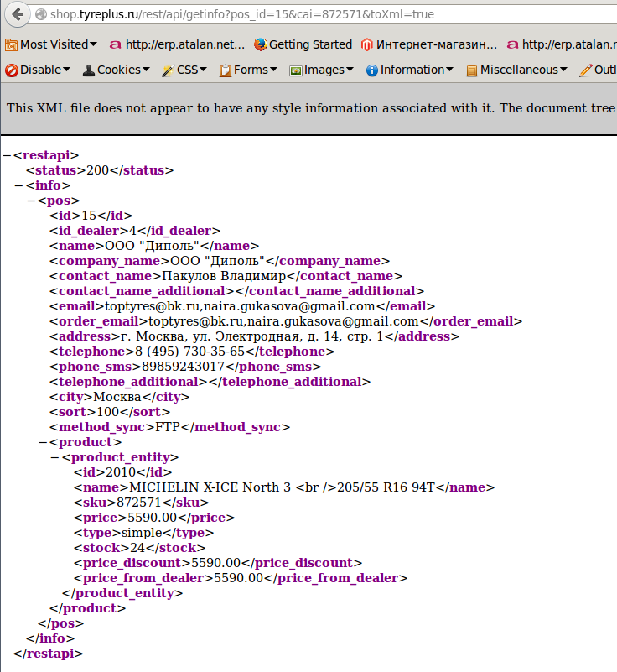This screenshot has width=617, height=672.
Task: Open the Интернет-магазин bookmark
Action: point(429,44)
